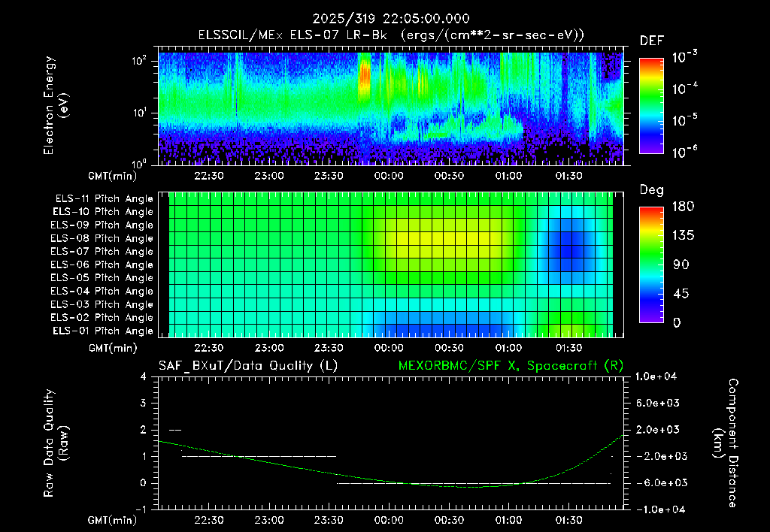
Task: Click the timestamp title 2025/319 22:05:00.000
Action: pyautogui.click(x=391, y=19)
